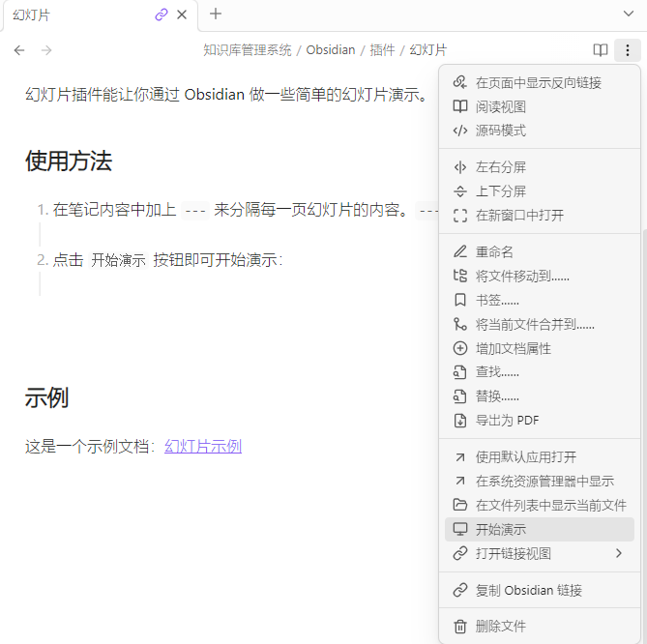The width and height of the screenshot is (647, 644).
Task: Open a new tab with plus
Action: [x=216, y=14]
